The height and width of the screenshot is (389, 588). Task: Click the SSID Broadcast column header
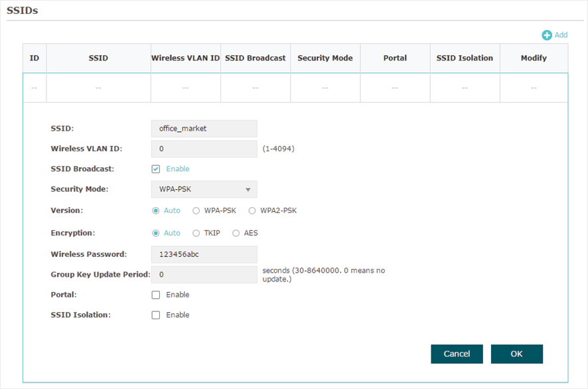(256, 58)
